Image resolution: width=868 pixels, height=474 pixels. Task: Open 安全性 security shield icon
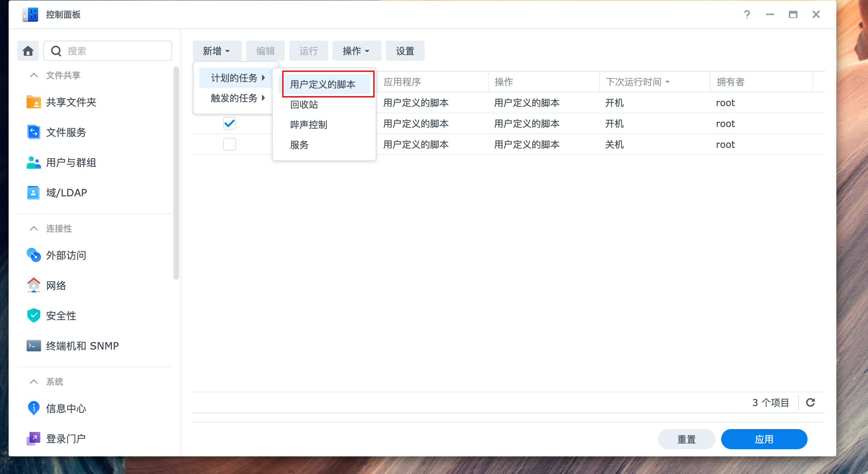[33, 316]
